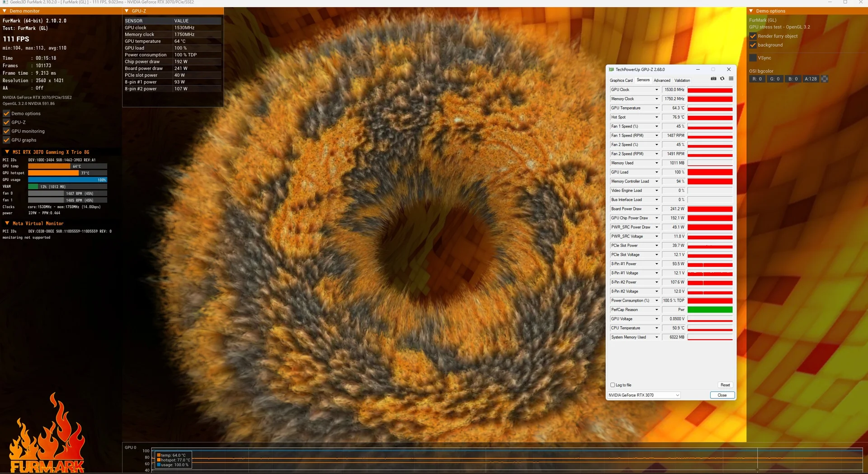Open the GPU-Z hamburger menu
Screen dimensions: 868x474
731,79
